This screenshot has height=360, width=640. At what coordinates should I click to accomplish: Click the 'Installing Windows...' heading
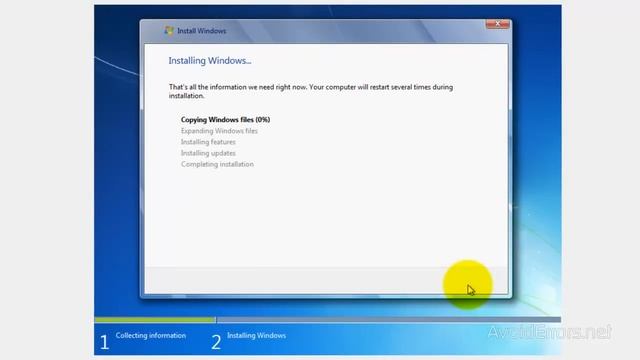click(x=210, y=61)
